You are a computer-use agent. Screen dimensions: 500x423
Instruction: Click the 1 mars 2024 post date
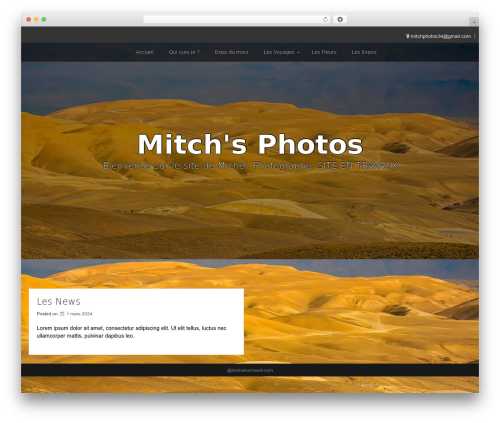79,314
